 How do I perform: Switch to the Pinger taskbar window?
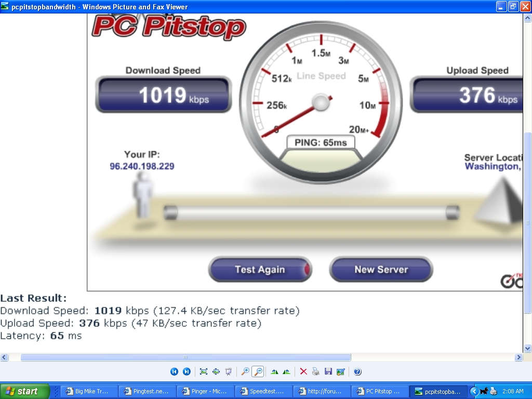[206, 391]
